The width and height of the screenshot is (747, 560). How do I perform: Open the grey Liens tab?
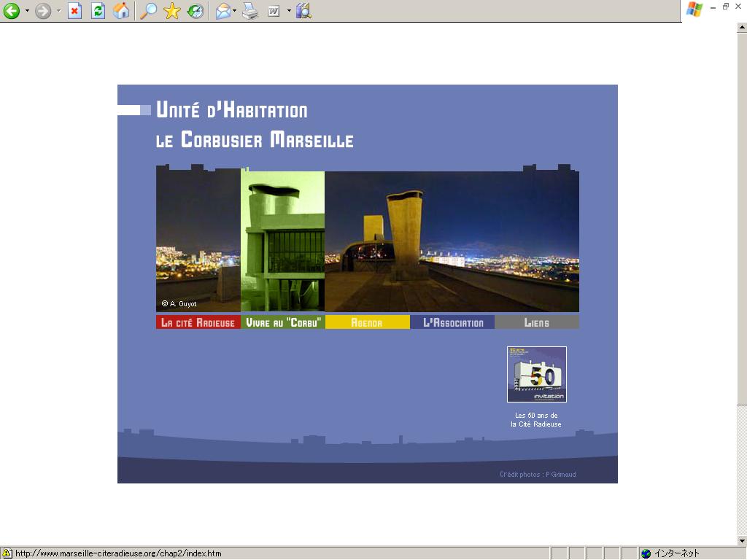coord(537,322)
